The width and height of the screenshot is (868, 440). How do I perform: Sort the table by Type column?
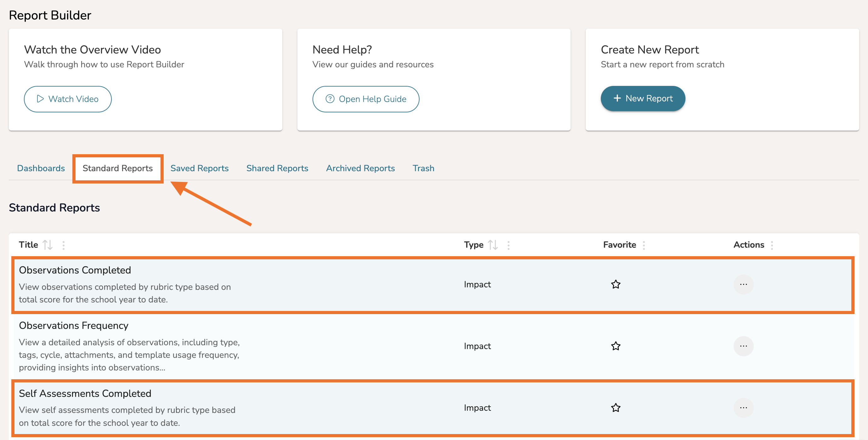(x=493, y=245)
